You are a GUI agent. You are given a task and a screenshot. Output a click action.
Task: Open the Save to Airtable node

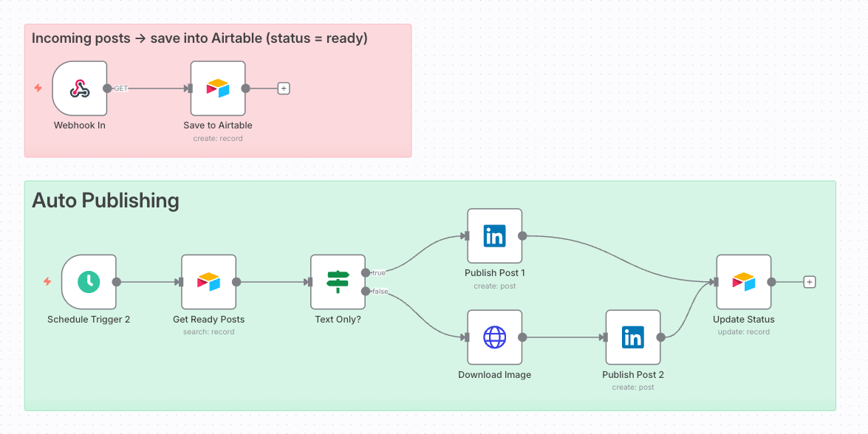click(x=218, y=89)
